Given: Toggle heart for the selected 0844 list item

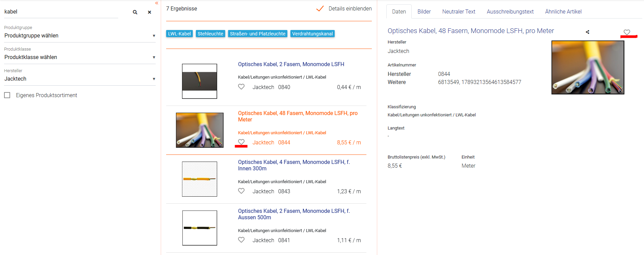Looking at the screenshot, I should point(241,142).
